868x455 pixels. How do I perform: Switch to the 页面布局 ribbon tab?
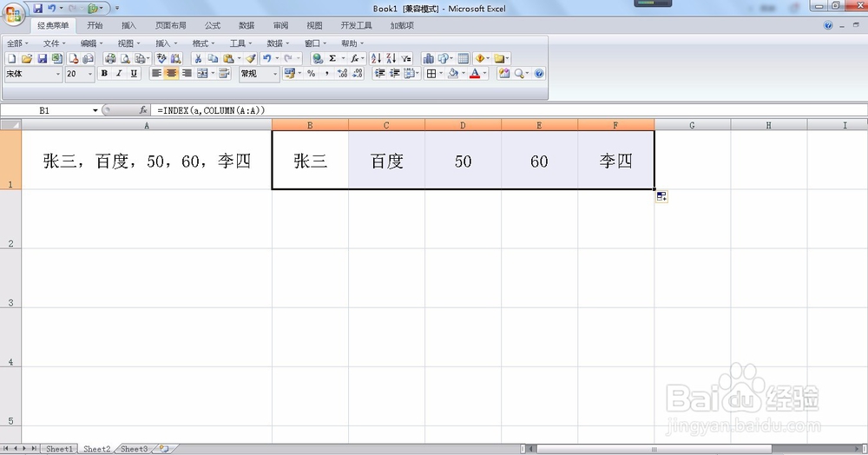point(170,25)
